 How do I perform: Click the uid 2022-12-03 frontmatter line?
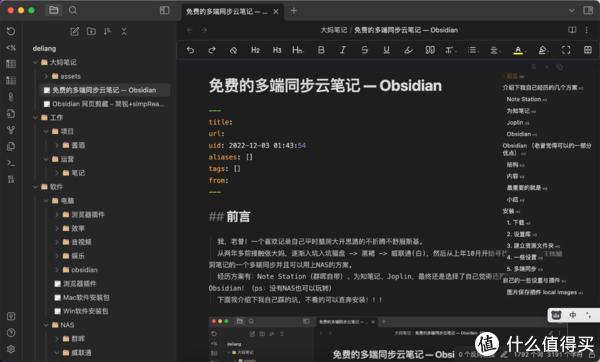point(257,145)
